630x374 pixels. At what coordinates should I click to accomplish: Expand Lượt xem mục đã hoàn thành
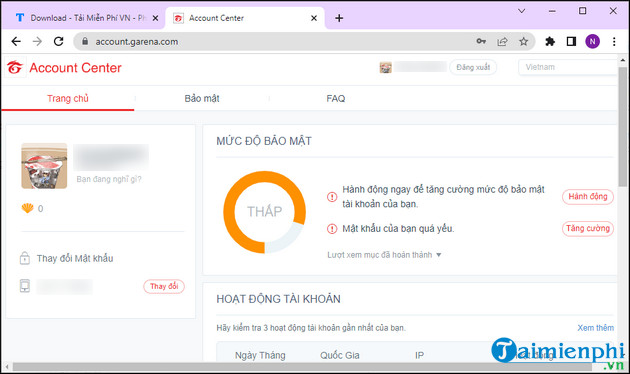pos(384,255)
